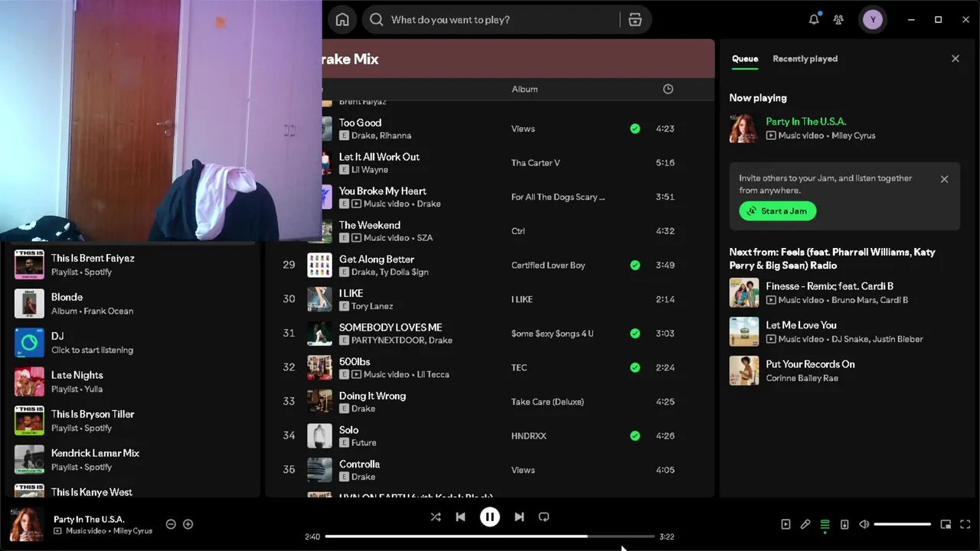Screen dimensions: 980x551
Task: Open This Is Bryson Tiller playlist
Action: tap(134, 421)
